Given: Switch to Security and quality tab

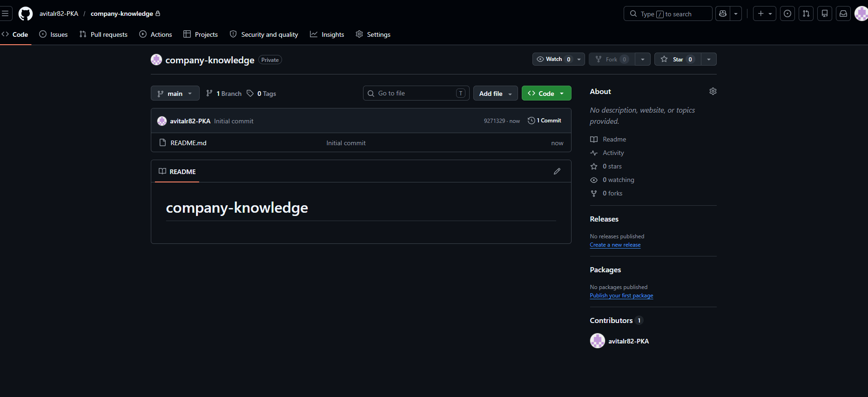Looking at the screenshot, I should click(264, 34).
